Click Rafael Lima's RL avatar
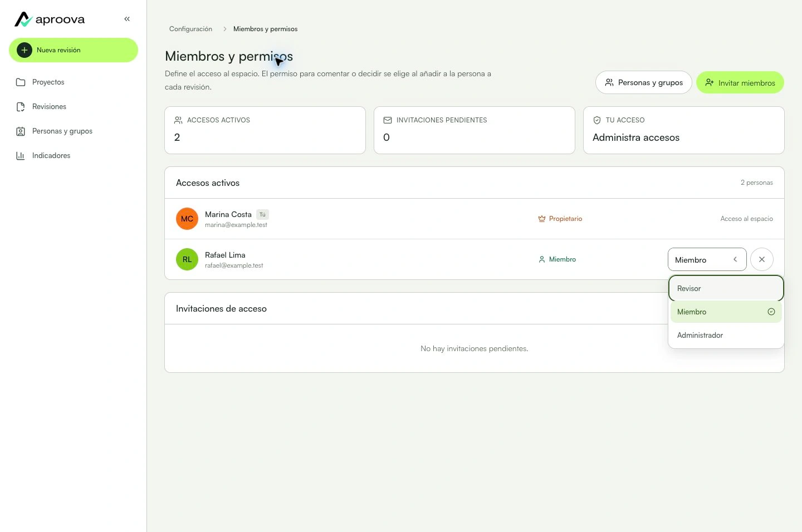The image size is (802, 532). (187, 259)
